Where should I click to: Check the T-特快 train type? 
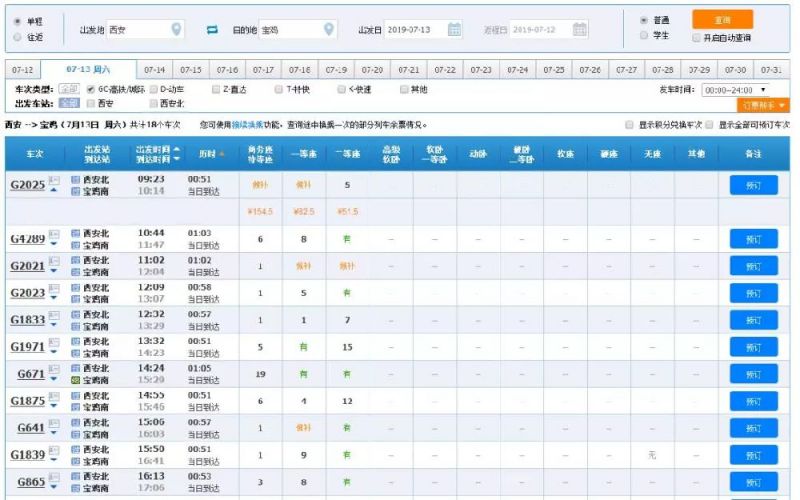(x=279, y=89)
